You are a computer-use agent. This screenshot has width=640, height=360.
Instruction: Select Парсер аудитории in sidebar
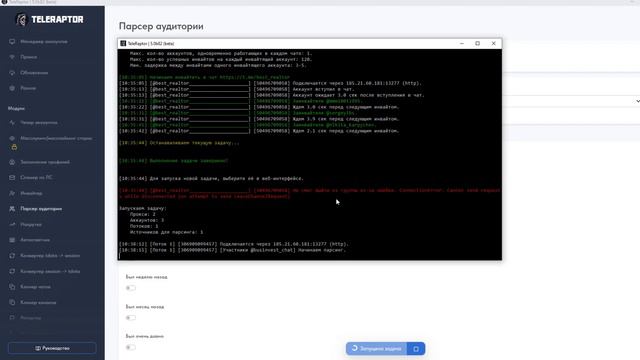(41, 209)
